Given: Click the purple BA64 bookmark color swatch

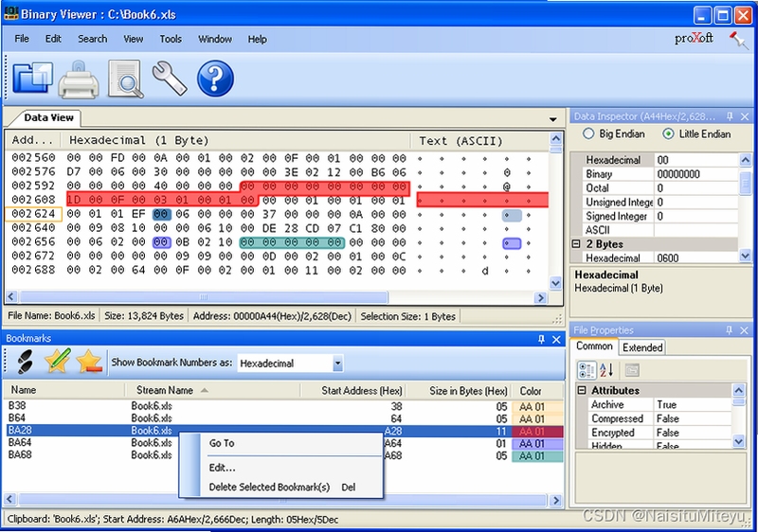Looking at the screenshot, I should (537, 444).
